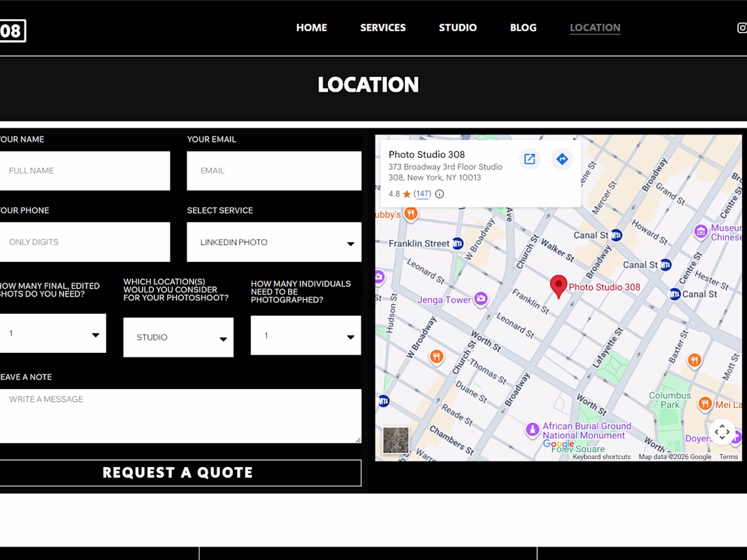Image resolution: width=747 pixels, height=560 pixels.
Task: Open the final edited shots dropdown
Action: (x=53, y=333)
